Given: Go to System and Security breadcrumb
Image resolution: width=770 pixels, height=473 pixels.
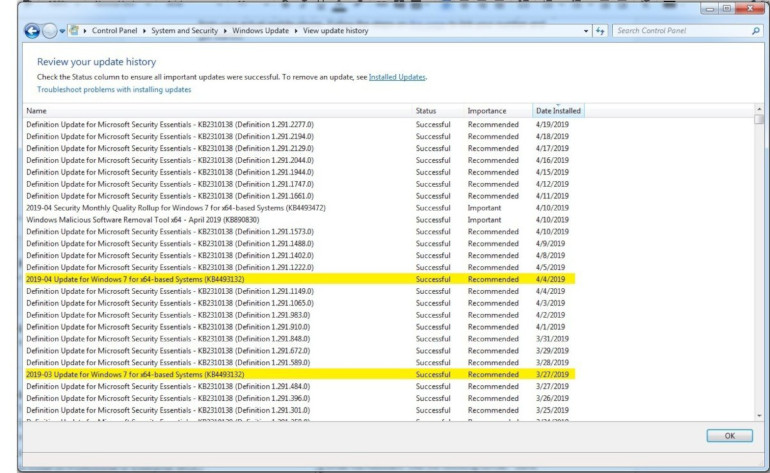Looking at the screenshot, I should pos(184,30).
